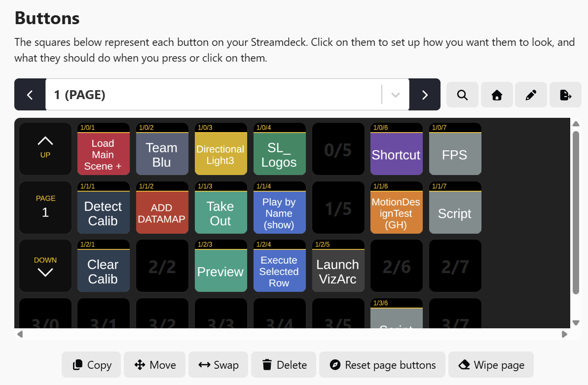588x385 pixels.
Task: Select the red Load Main Scene + button
Action: tap(103, 154)
